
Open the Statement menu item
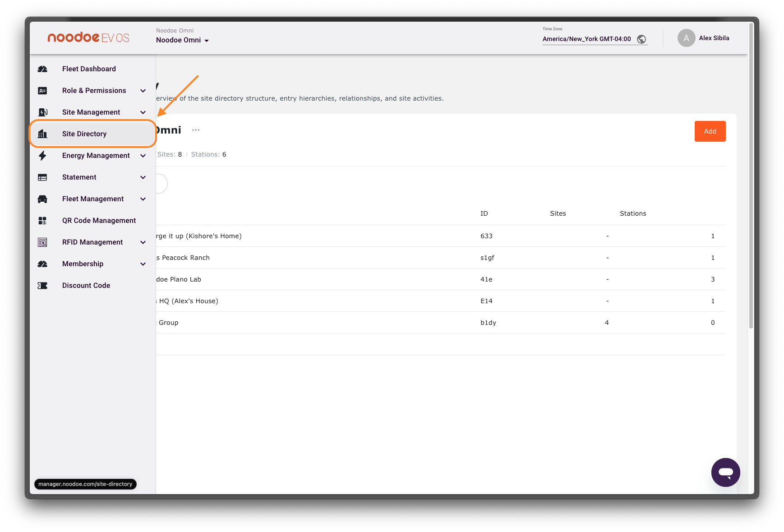pyautogui.click(x=79, y=177)
